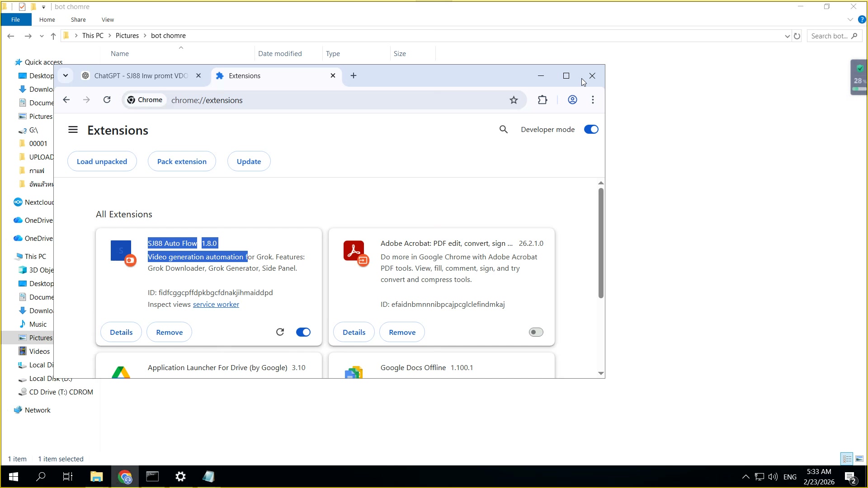Open Chrome three-dot menu
868x488 pixels.
[x=593, y=100]
